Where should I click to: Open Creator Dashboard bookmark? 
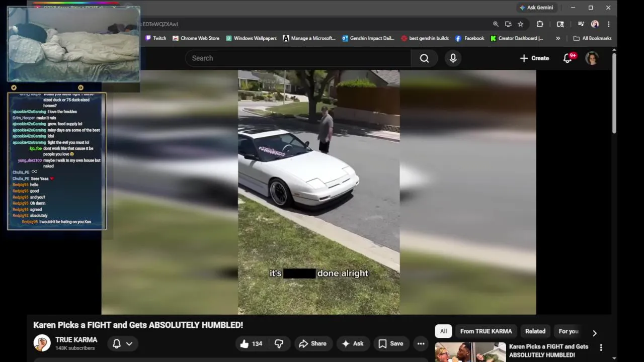pyautogui.click(x=517, y=38)
